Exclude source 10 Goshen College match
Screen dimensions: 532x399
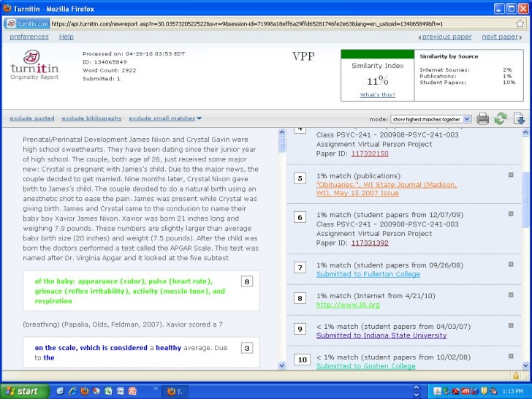511,356
